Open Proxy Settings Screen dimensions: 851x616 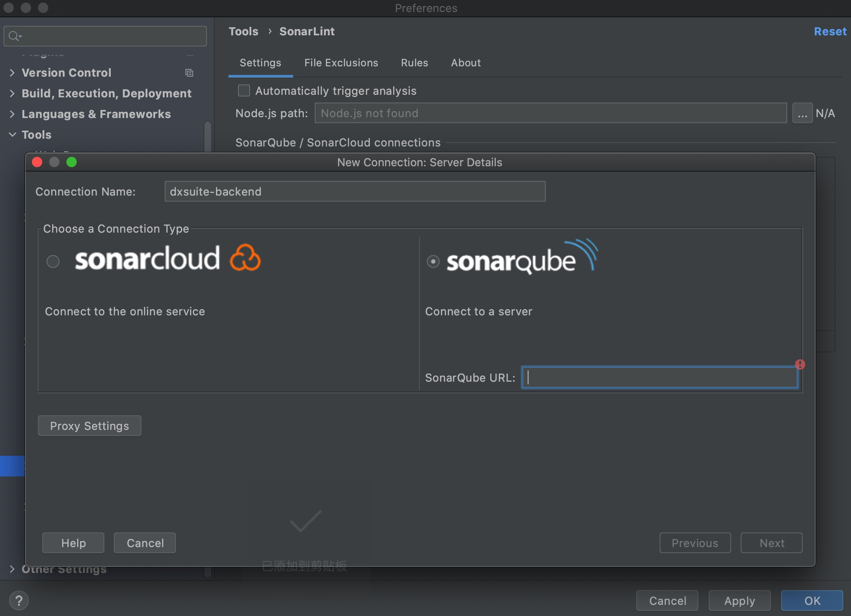90,426
